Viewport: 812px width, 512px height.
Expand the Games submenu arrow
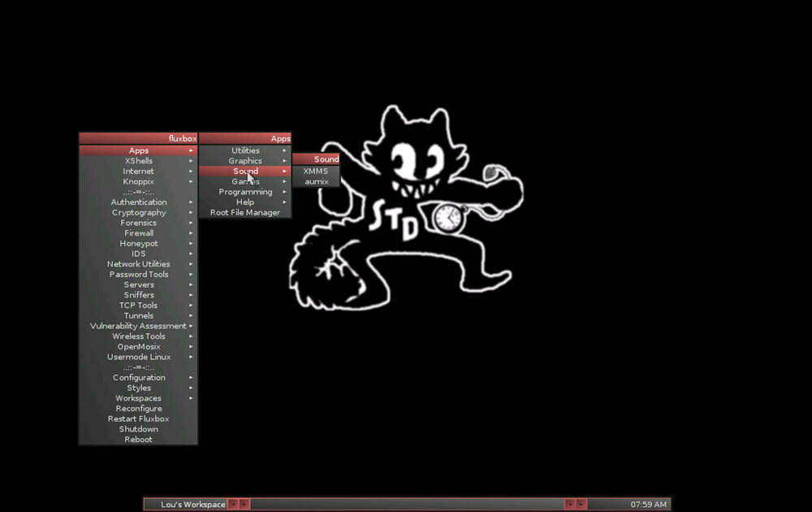click(284, 181)
